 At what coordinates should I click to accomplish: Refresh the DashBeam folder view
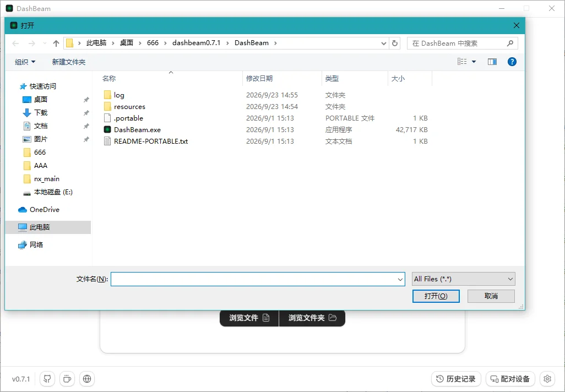click(395, 43)
